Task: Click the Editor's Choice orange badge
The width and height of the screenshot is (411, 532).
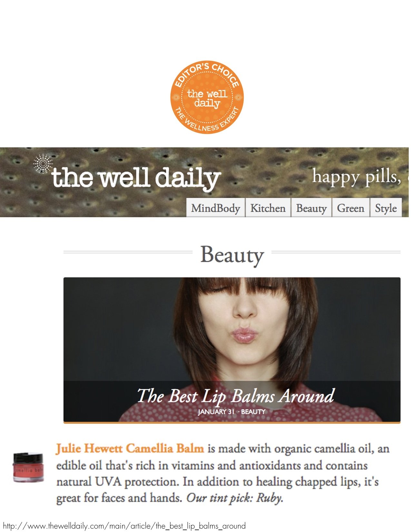Action: [x=207, y=97]
